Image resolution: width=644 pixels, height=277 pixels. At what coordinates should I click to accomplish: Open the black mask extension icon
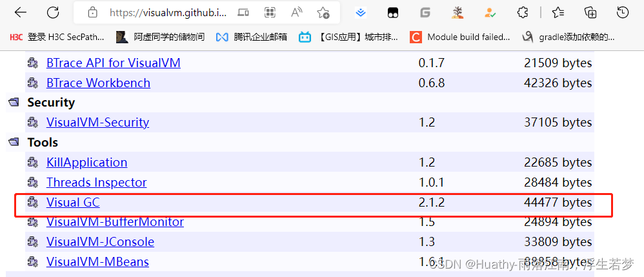pyautogui.click(x=392, y=13)
